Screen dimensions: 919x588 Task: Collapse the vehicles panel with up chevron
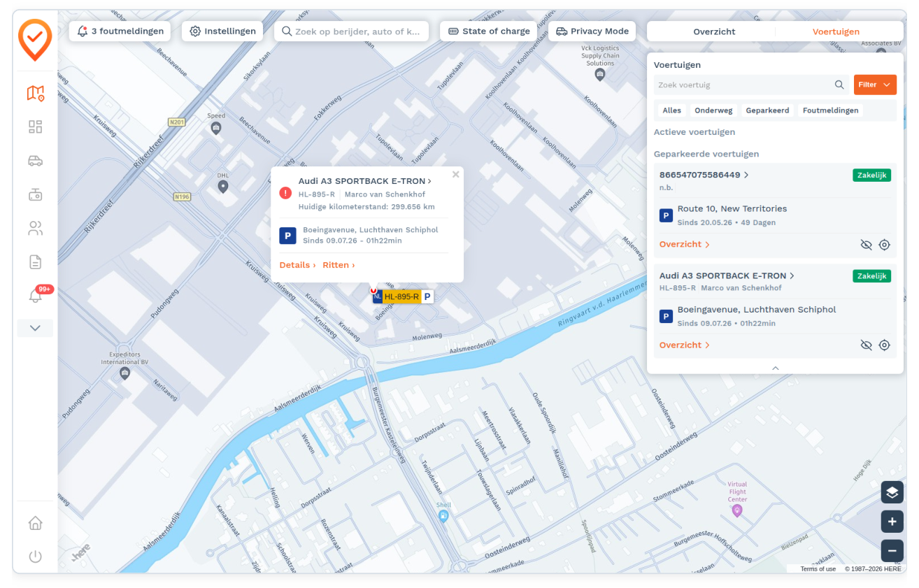pyautogui.click(x=775, y=368)
